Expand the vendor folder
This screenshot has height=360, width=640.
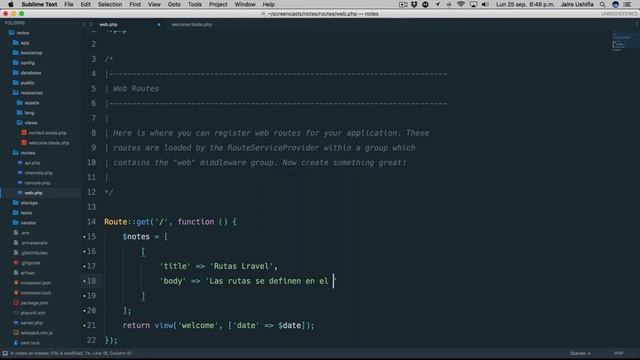coord(24,223)
